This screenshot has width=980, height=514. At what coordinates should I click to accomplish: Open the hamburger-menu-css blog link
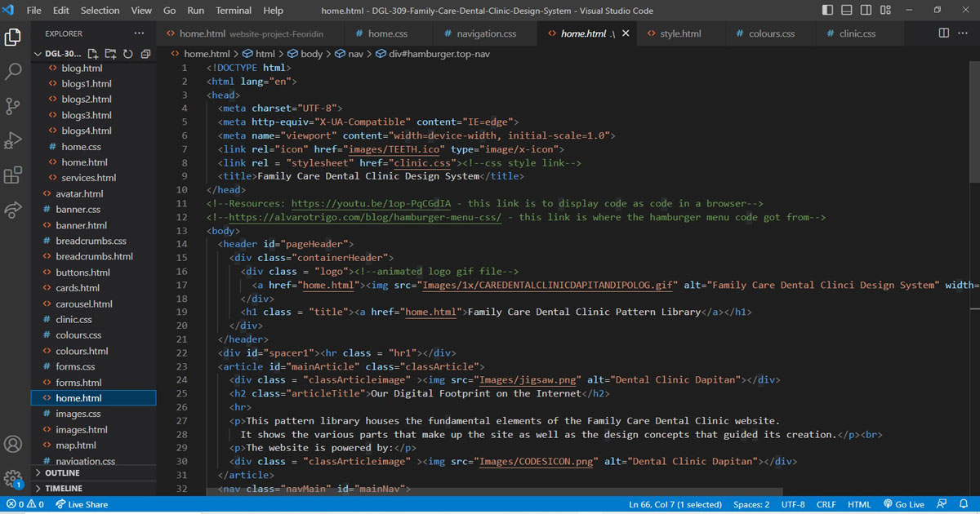365,217
